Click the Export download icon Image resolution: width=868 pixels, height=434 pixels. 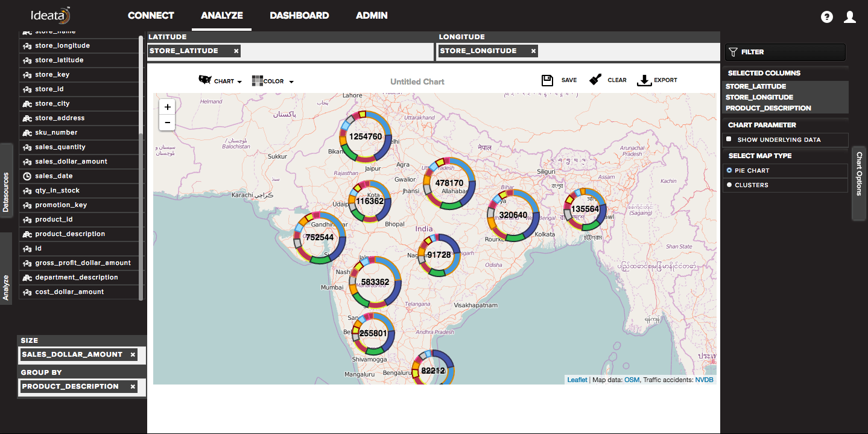644,80
